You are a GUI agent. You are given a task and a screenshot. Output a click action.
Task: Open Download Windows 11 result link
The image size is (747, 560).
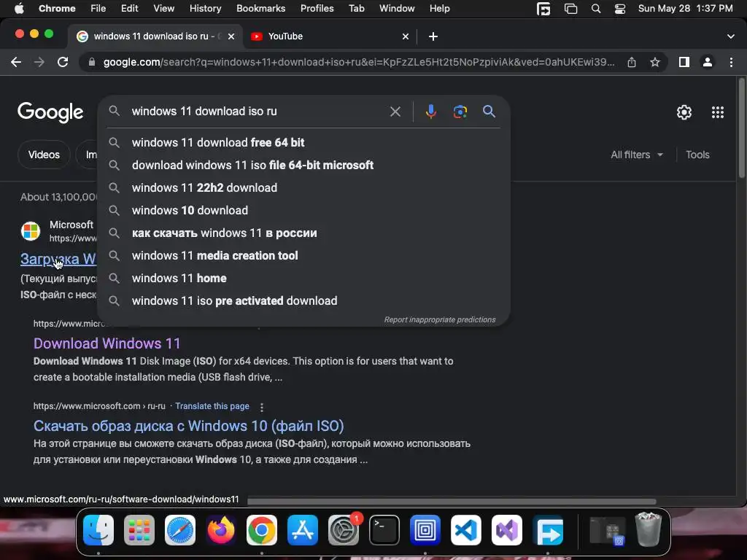pos(107,343)
